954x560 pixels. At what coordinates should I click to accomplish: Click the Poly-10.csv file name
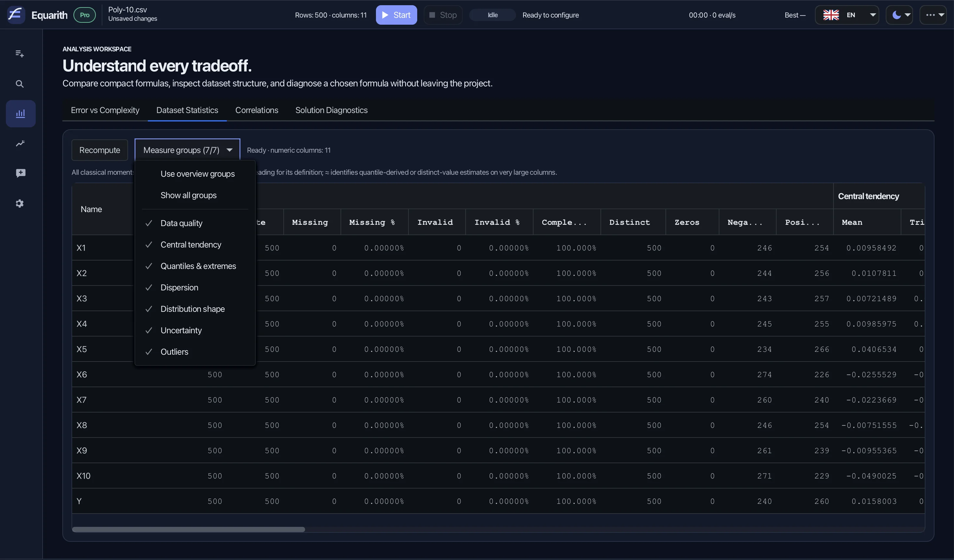tap(127, 10)
